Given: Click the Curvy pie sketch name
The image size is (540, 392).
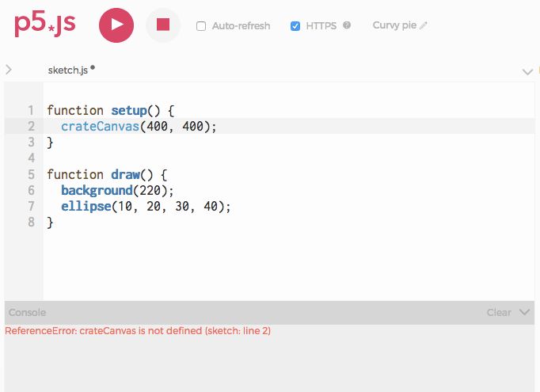Looking at the screenshot, I should (394, 25).
